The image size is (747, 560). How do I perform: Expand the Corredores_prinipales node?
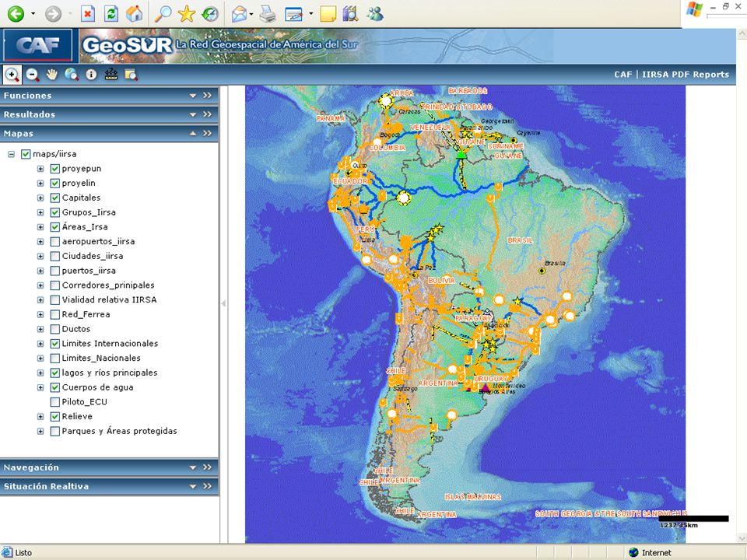[40, 285]
